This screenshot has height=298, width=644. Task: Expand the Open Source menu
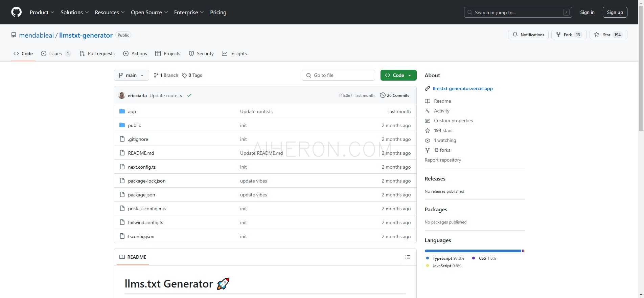[x=149, y=12]
